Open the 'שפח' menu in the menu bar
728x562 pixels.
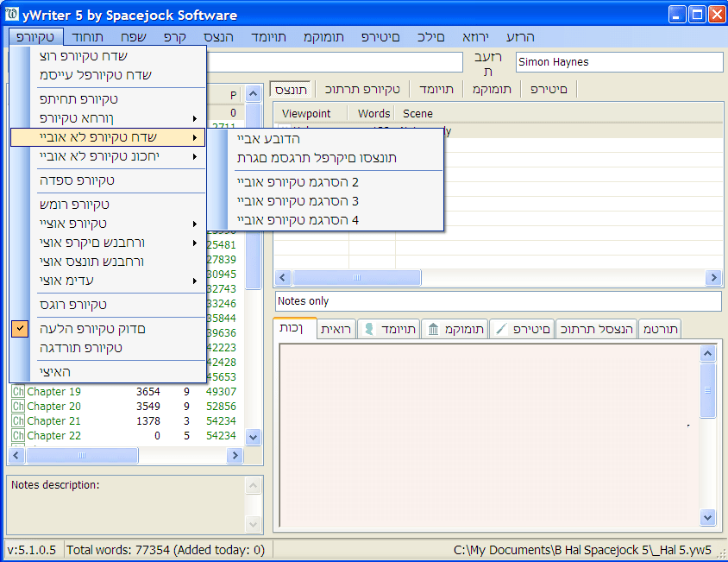tap(134, 37)
